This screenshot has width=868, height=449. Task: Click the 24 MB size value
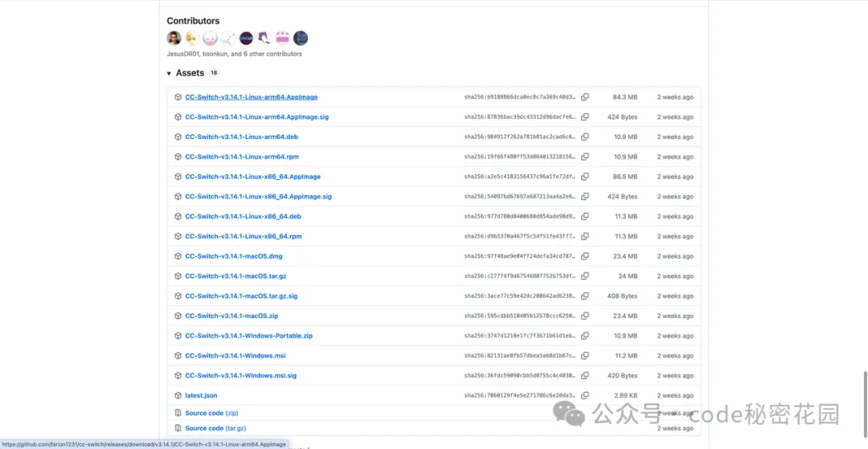point(628,276)
